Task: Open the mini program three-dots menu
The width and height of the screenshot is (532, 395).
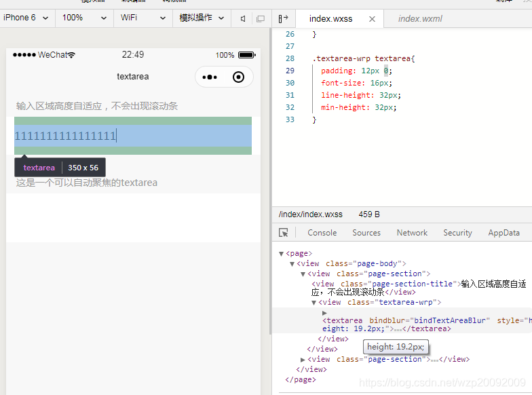Action: 209,77
